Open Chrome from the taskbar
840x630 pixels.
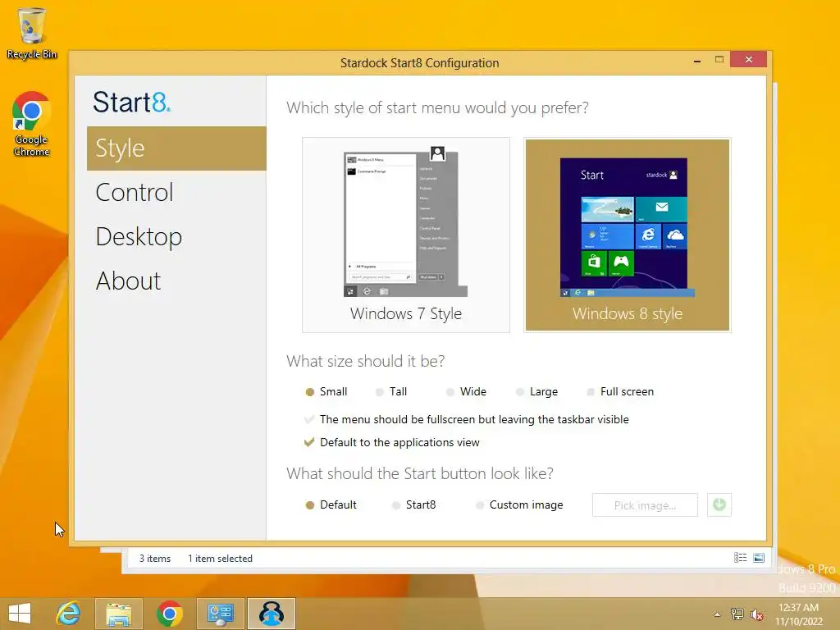tap(169, 614)
